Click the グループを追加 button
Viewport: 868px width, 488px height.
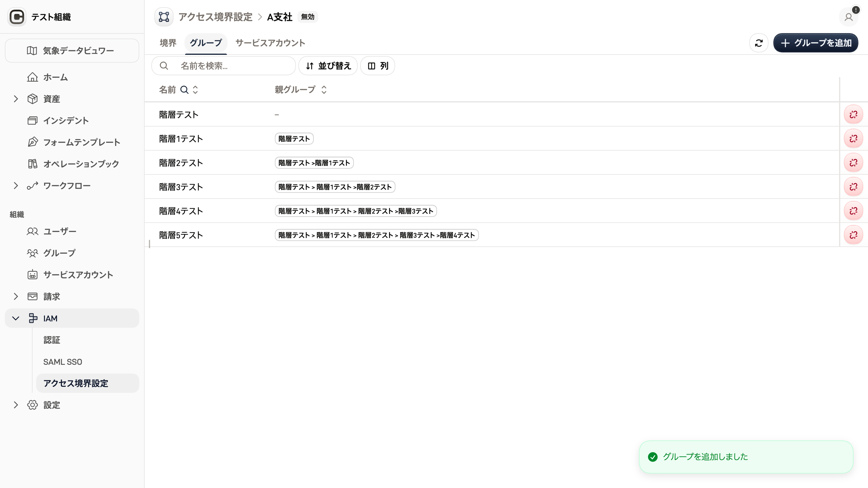(x=816, y=43)
